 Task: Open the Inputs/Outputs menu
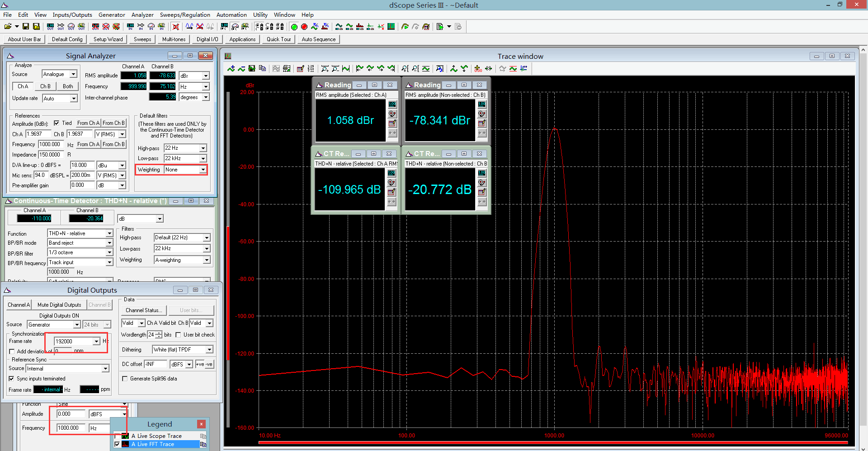pos(72,15)
